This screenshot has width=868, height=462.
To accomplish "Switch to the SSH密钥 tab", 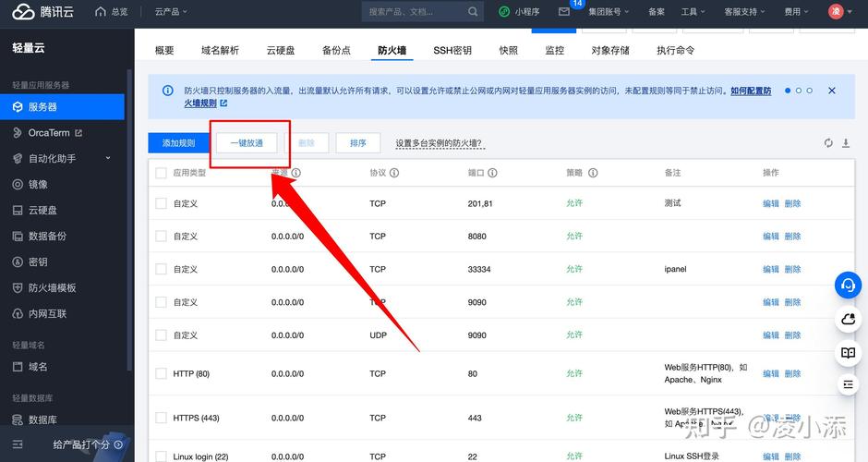I will [x=452, y=51].
